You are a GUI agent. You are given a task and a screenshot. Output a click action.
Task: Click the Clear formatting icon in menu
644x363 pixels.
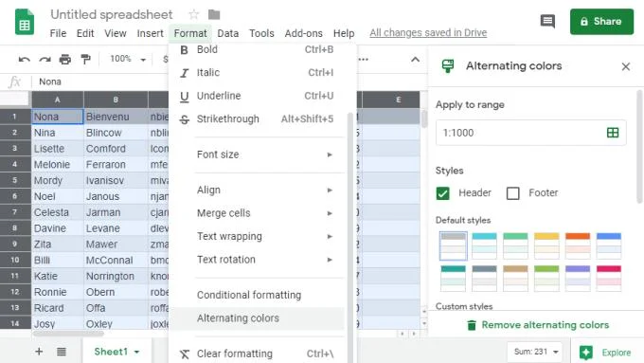185,354
